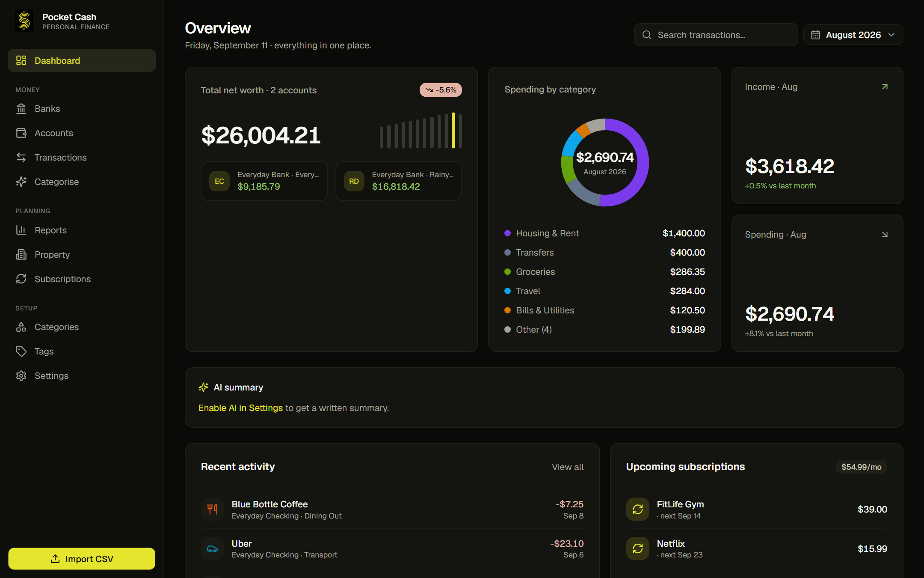Click the Categorise sparkle icon
924x578 pixels.
[21, 182]
